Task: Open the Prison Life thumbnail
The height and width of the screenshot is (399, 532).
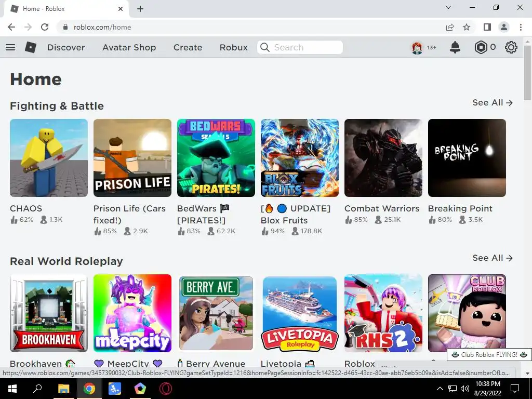Action: point(132,158)
